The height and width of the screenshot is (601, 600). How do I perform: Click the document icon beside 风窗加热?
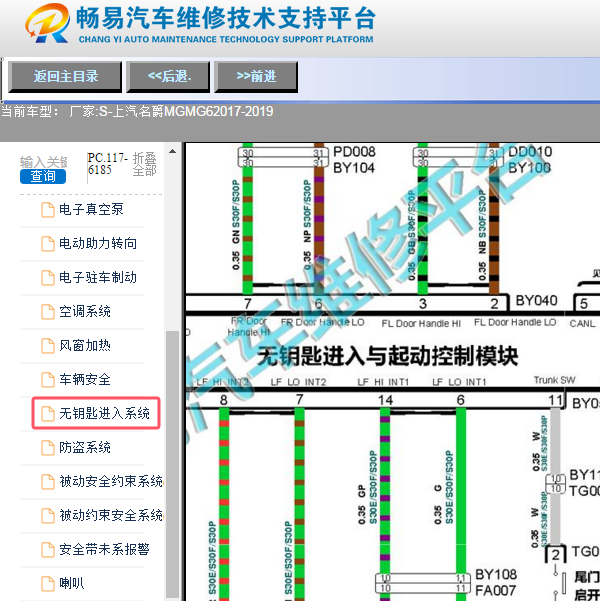[48, 346]
